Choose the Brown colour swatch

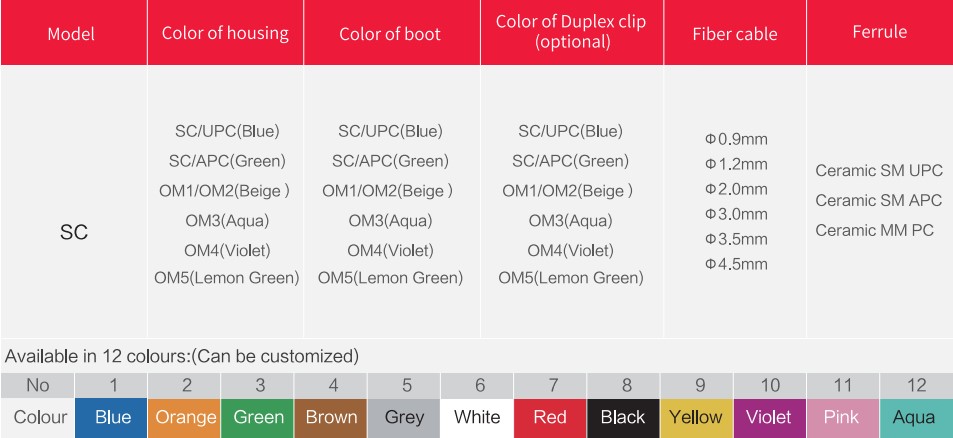331,418
